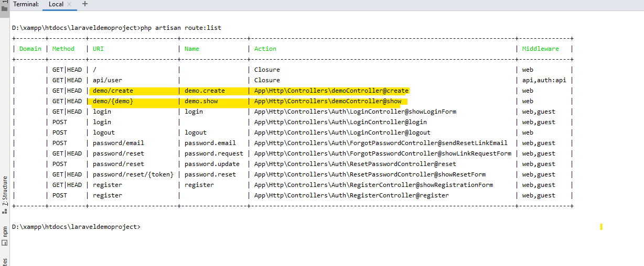Click the LoginController@login action
Screen dimensions: 644x266
(x=341, y=122)
